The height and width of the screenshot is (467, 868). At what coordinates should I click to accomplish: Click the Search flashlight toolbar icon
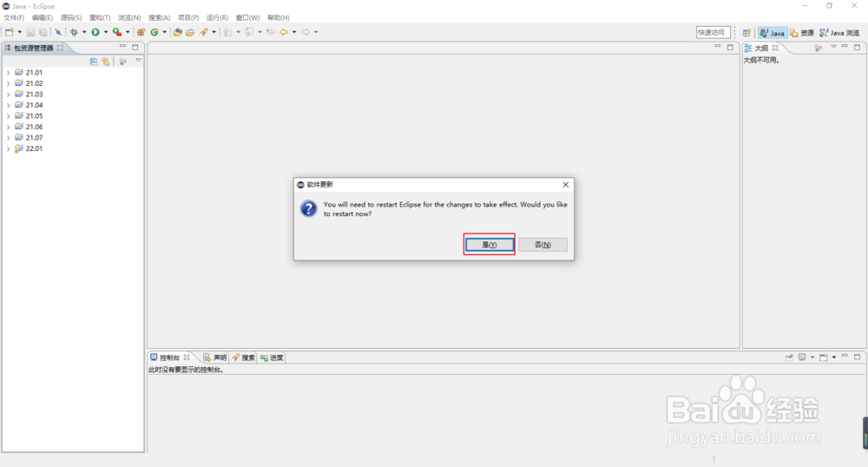pyautogui.click(x=204, y=32)
